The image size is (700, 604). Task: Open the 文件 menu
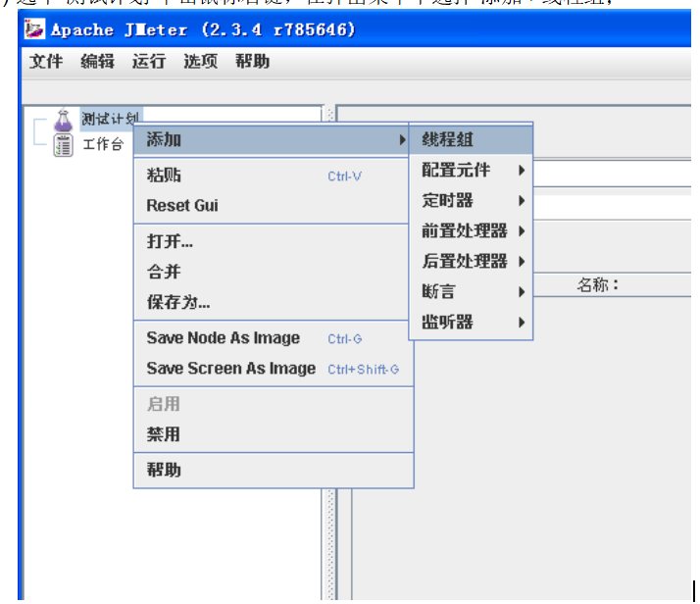click(x=46, y=61)
